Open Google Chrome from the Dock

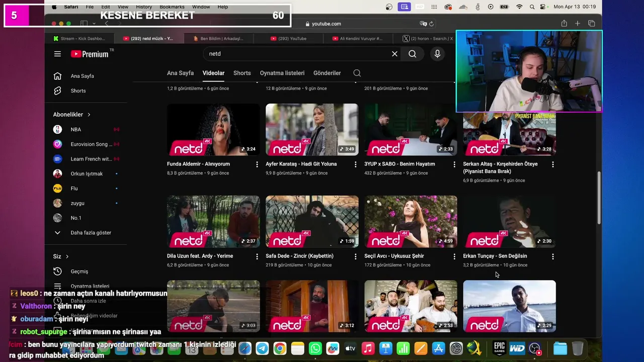point(280,348)
